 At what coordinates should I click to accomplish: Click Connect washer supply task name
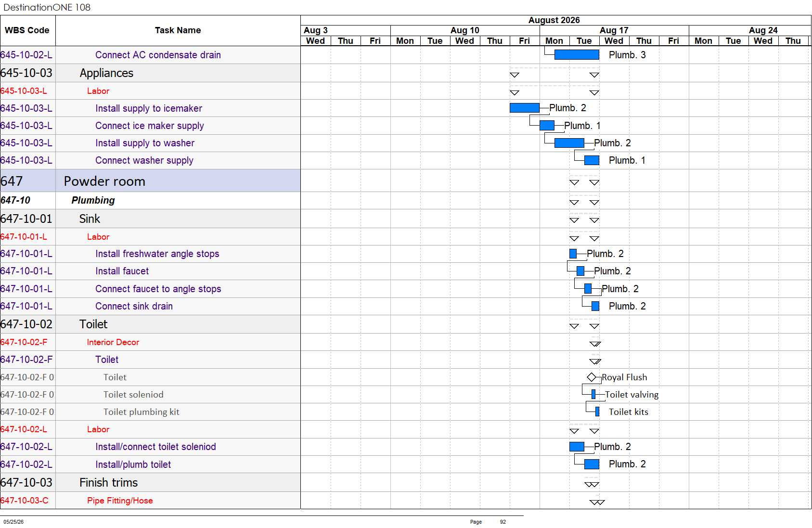(x=144, y=160)
